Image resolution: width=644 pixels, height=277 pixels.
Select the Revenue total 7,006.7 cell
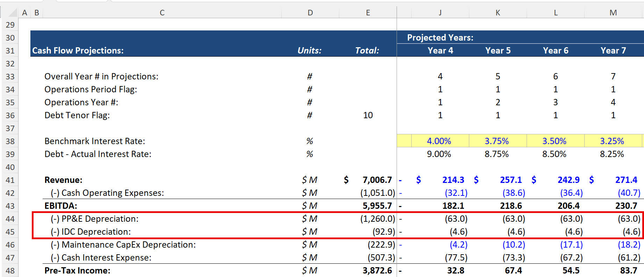click(368, 180)
